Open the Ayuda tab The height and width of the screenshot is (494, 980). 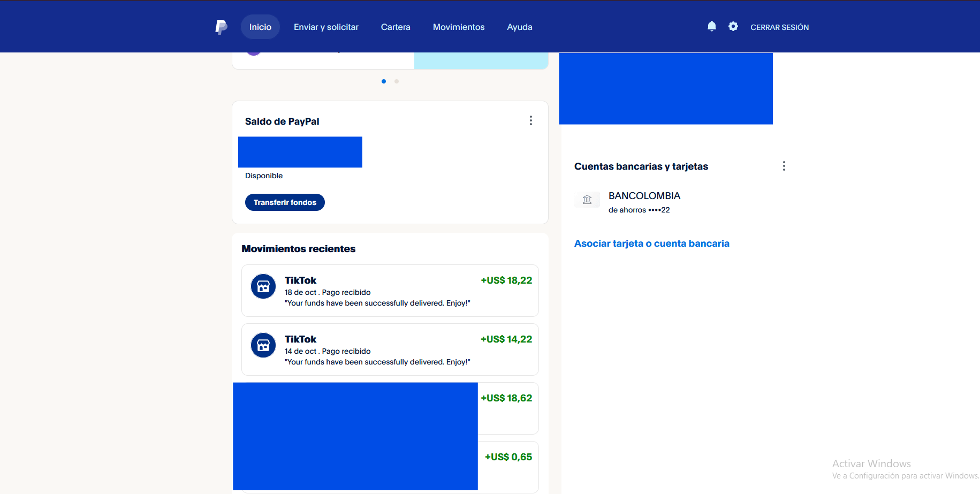tap(520, 27)
